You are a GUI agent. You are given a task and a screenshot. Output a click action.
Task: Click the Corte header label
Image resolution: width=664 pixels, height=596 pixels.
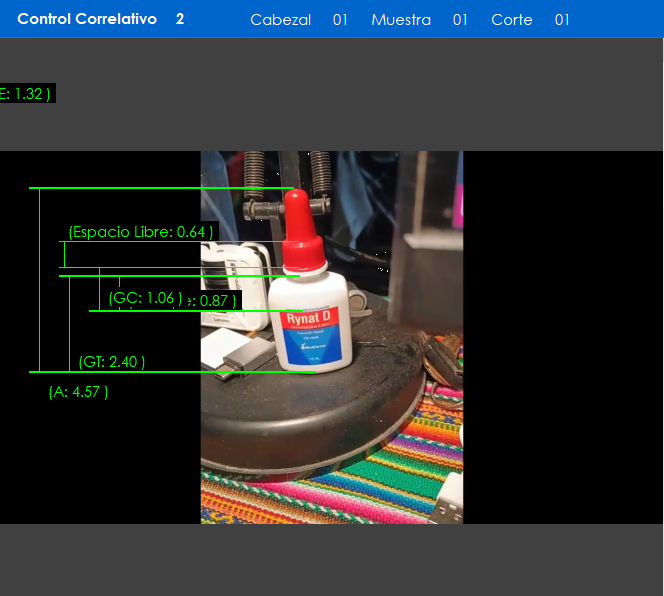511,20
